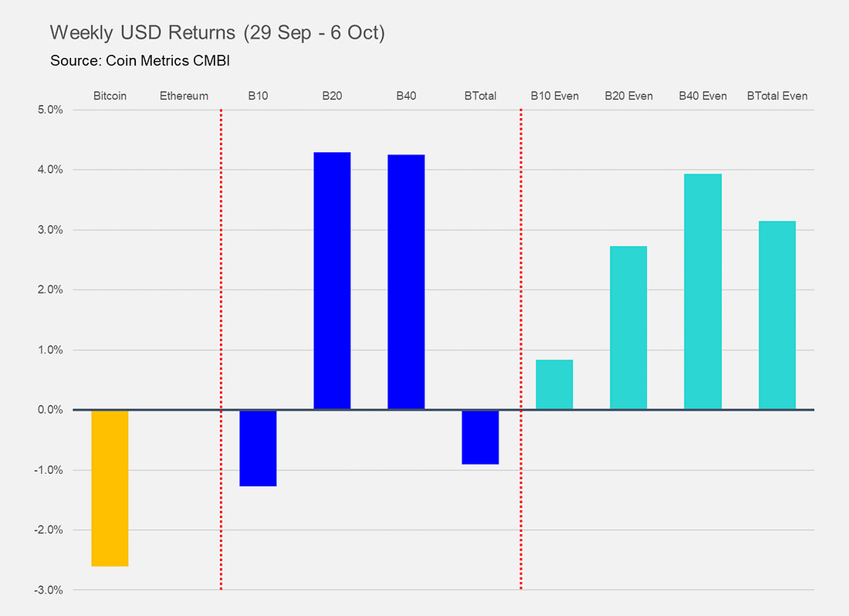Click the teal B20 Even bar

(x=628, y=328)
